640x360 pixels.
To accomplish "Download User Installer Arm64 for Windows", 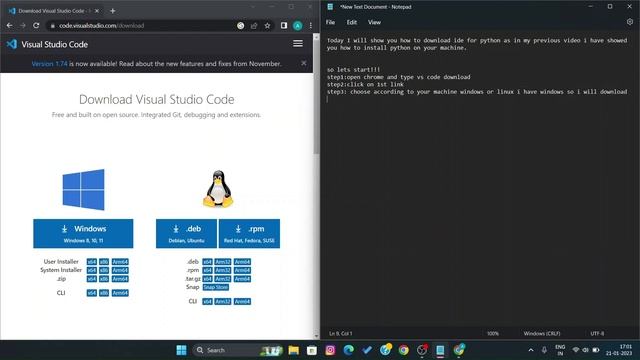I will 120,262.
